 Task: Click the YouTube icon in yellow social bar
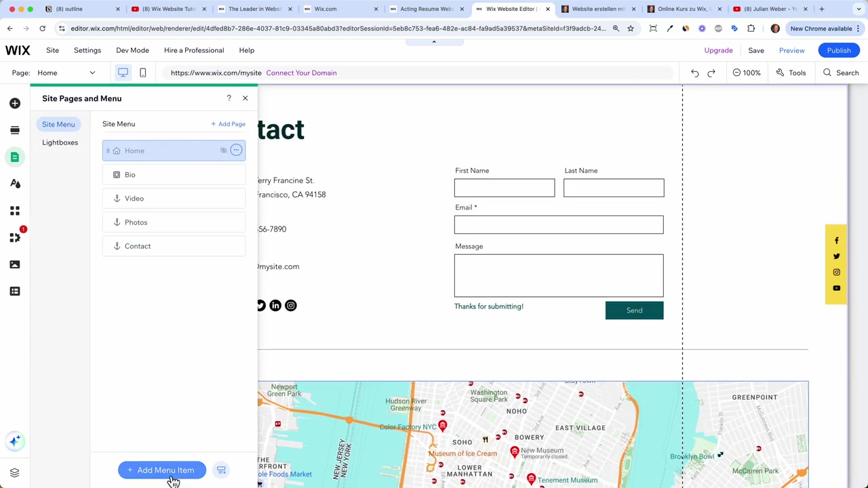pos(836,288)
